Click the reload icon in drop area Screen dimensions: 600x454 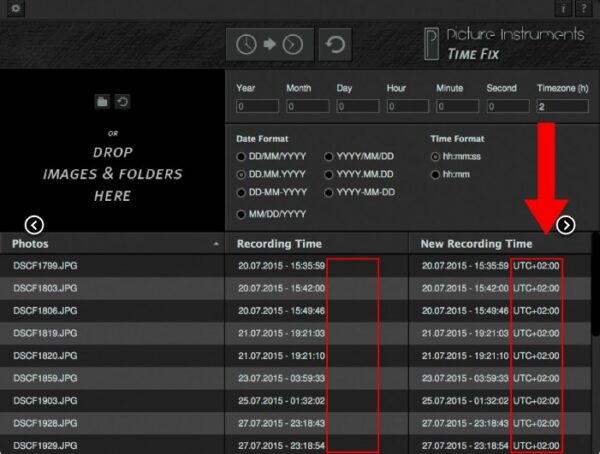point(122,102)
